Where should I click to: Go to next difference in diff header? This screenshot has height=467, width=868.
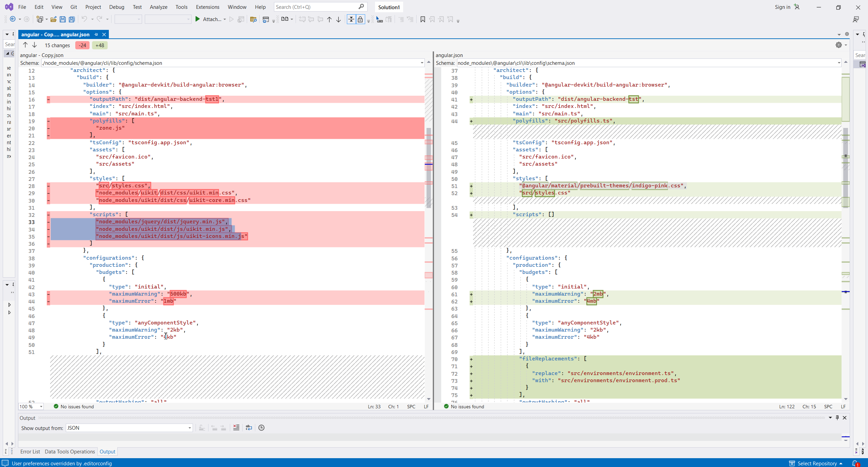click(x=35, y=45)
